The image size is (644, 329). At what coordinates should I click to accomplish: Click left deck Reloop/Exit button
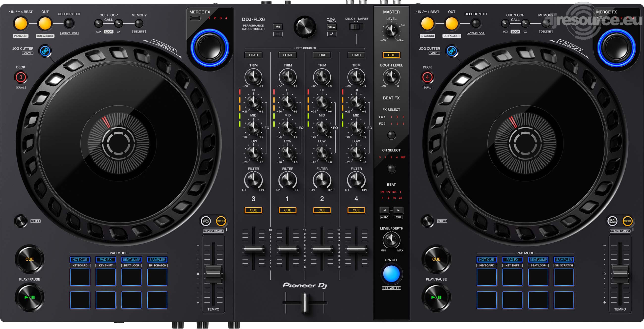click(69, 24)
